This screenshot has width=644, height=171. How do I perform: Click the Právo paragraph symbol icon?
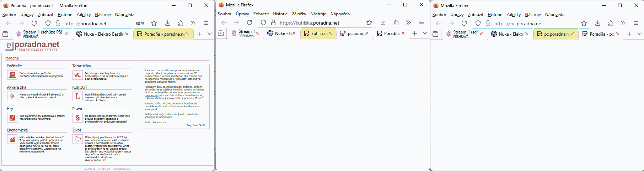(x=77, y=118)
